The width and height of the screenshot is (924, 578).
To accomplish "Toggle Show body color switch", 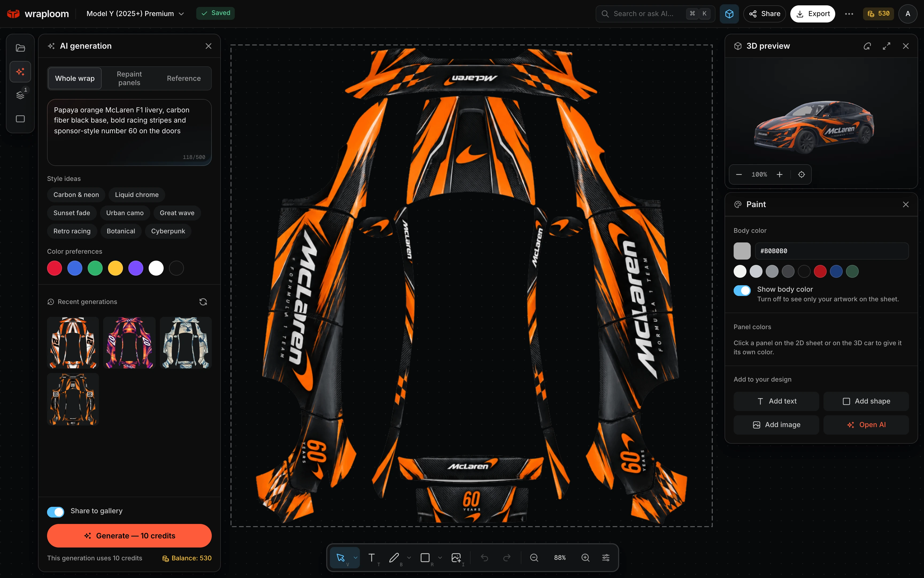I will pos(742,291).
